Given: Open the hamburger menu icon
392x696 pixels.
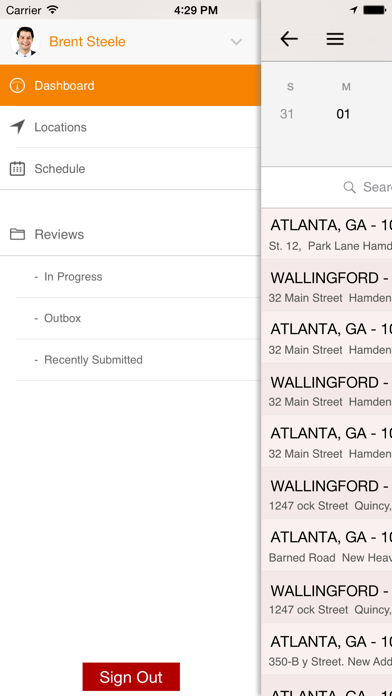Looking at the screenshot, I should pyautogui.click(x=335, y=40).
